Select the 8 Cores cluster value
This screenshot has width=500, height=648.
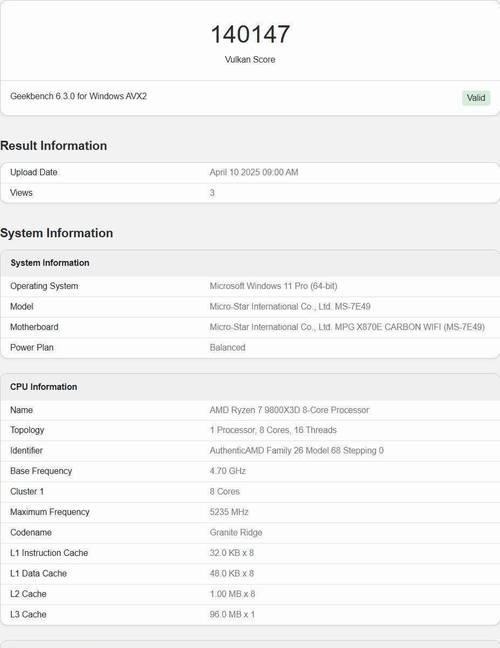click(x=225, y=491)
